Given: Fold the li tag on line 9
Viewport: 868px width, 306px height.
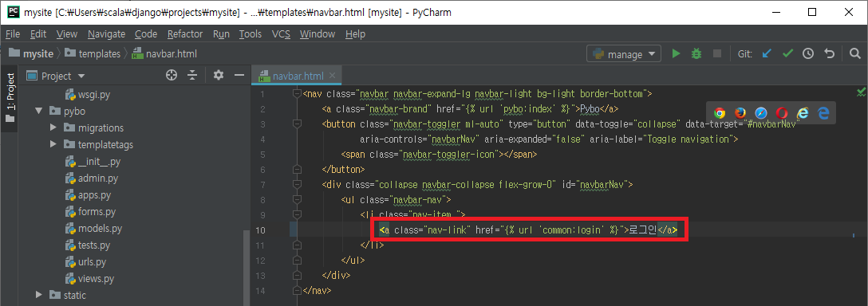Looking at the screenshot, I should click(x=298, y=214).
